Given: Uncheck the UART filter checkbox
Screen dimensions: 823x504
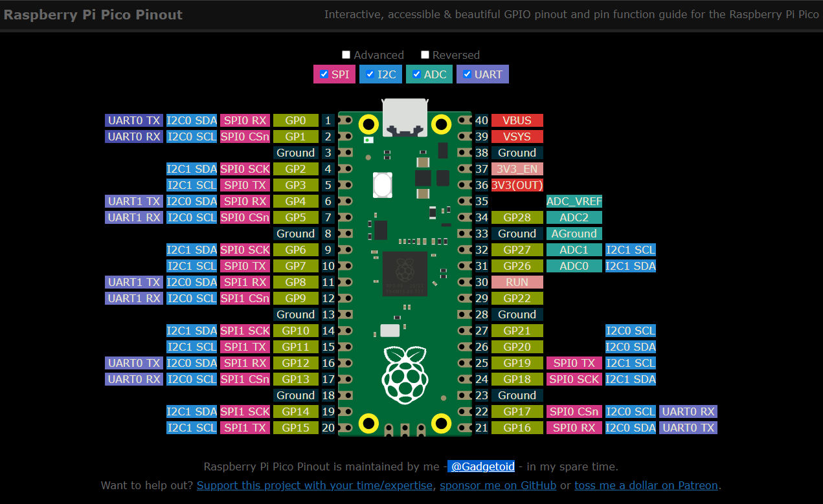Looking at the screenshot, I should click(467, 74).
